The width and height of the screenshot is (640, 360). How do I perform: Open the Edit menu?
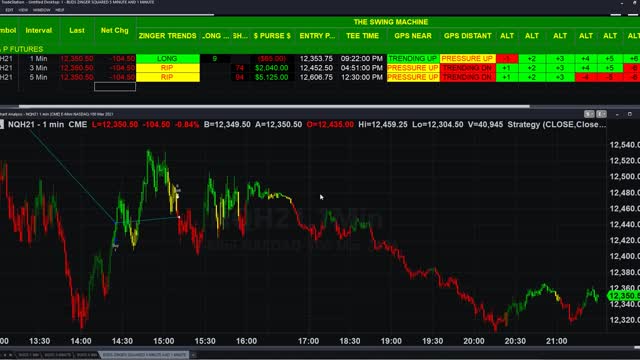[9, 10]
